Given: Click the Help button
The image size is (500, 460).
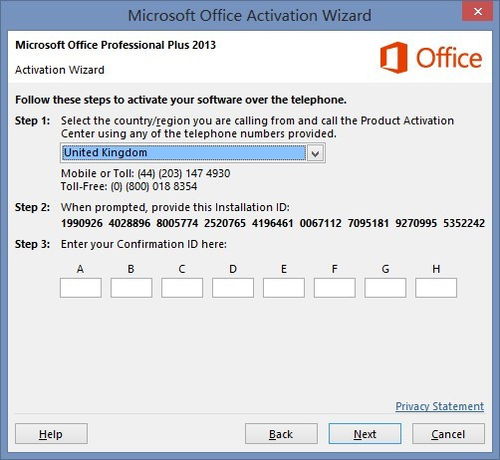Looking at the screenshot, I should (x=51, y=434).
